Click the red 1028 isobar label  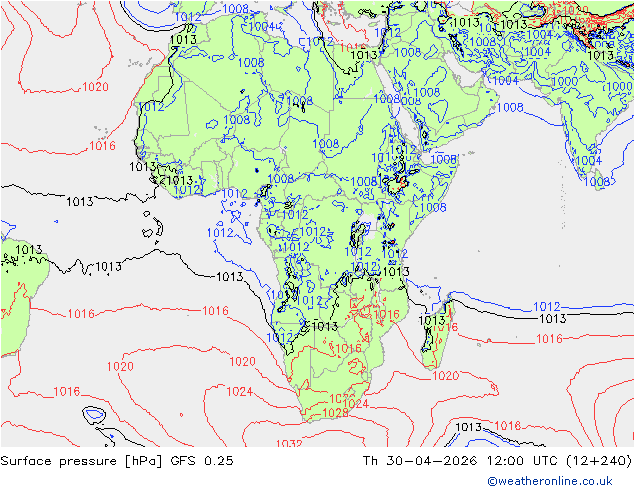(x=336, y=412)
